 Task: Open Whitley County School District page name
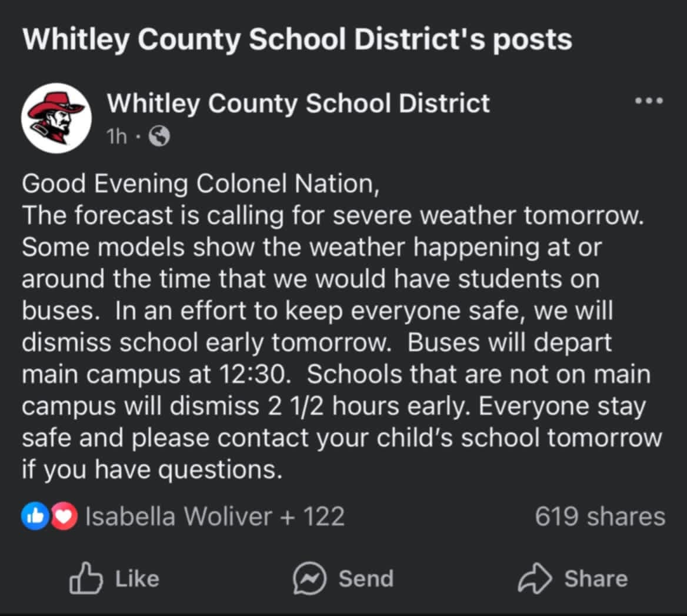click(298, 104)
